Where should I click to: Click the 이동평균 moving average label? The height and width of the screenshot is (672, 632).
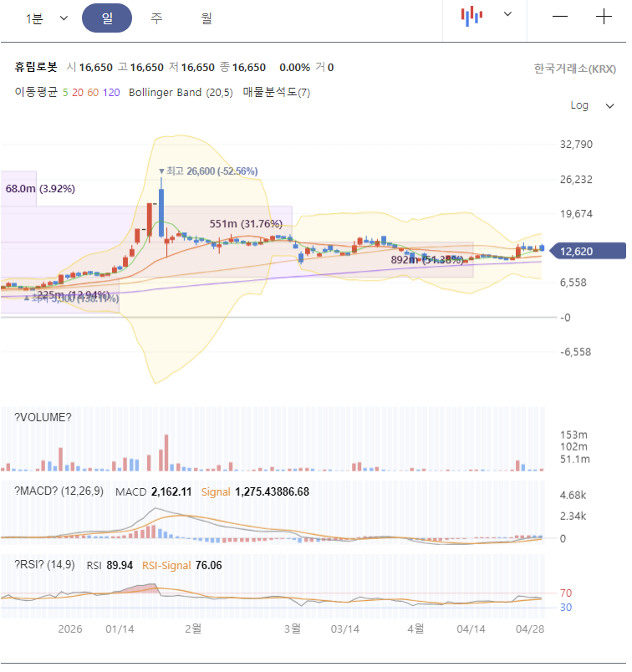pyautogui.click(x=36, y=92)
